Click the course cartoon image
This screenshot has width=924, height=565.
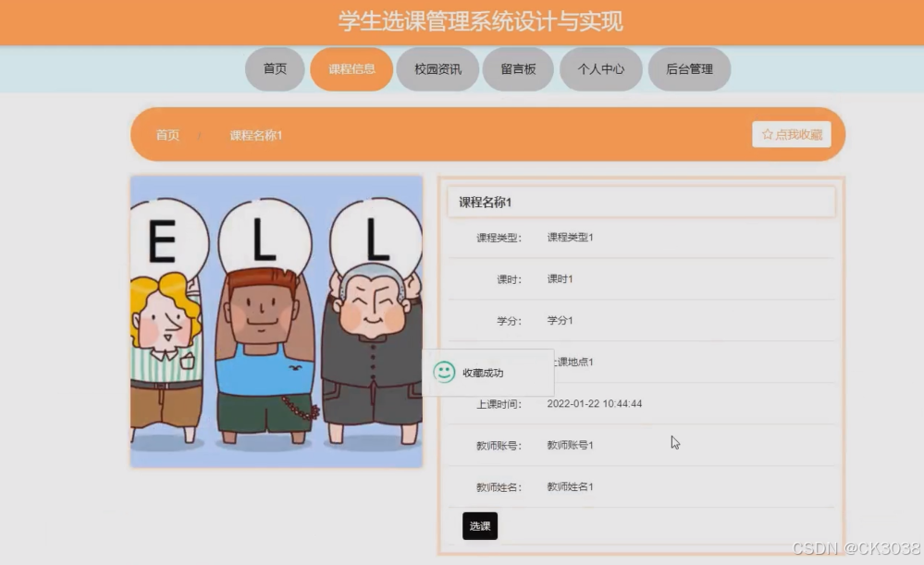[277, 321]
